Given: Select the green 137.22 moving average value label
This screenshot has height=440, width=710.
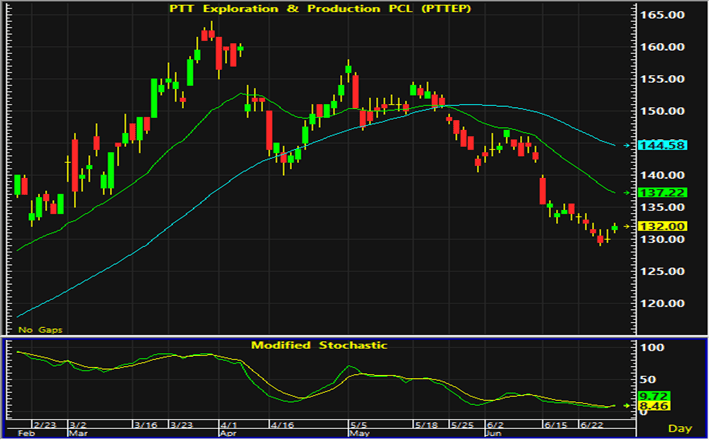Looking at the screenshot, I should click(662, 193).
